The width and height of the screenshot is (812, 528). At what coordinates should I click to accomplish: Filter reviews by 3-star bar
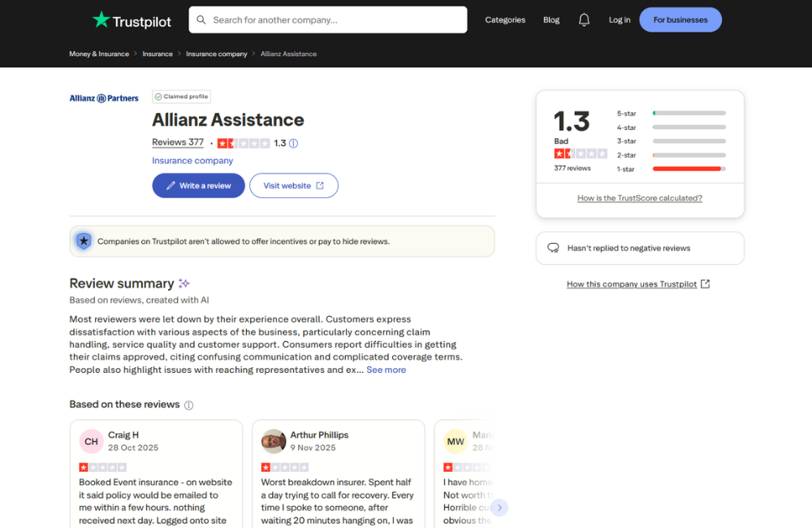tap(689, 141)
